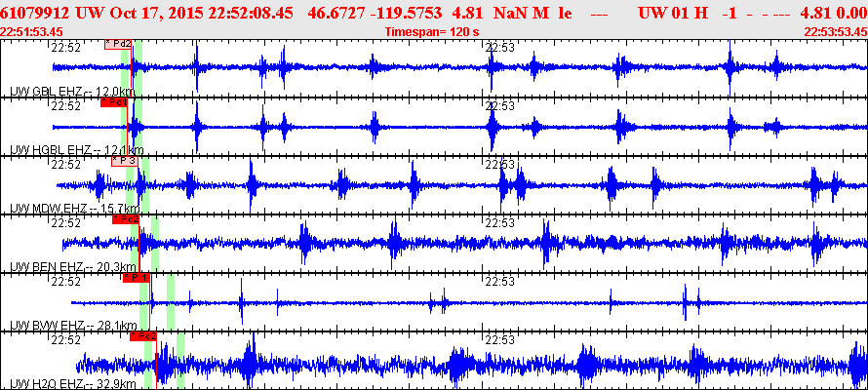This screenshot has width=868, height=390.
Task: Select the Pc2 pick flag on BEN trace
Action: (126, 219)
